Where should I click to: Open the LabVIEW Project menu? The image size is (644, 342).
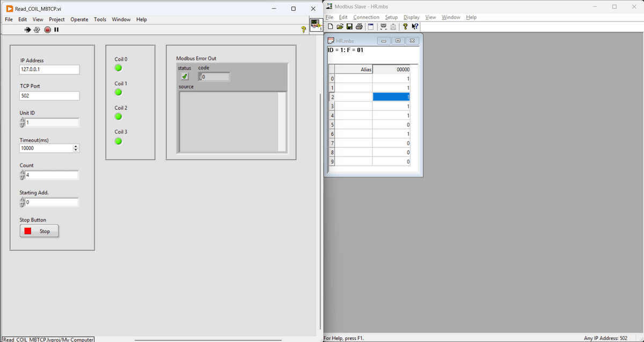57,19
